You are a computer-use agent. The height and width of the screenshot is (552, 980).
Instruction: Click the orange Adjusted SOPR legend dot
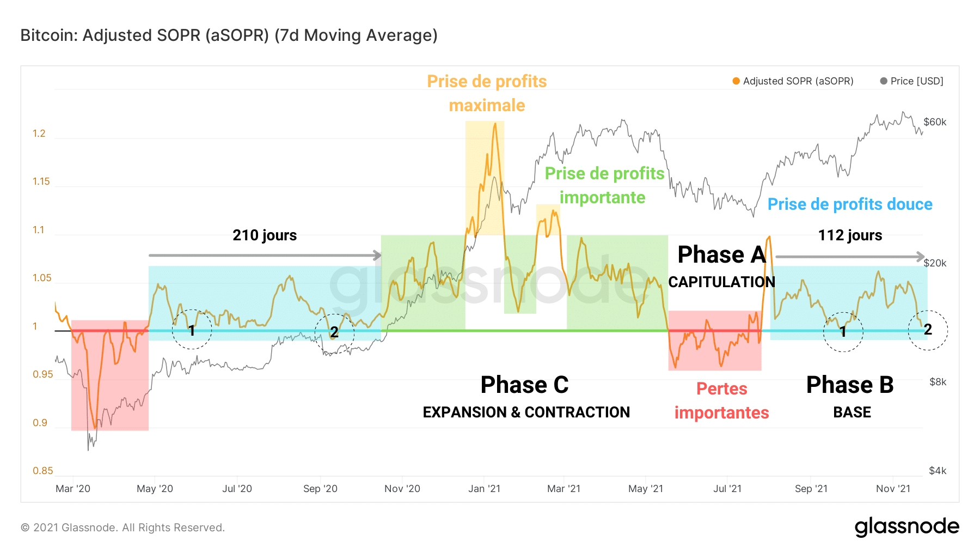pyautogui.click(x=736, y=81)
